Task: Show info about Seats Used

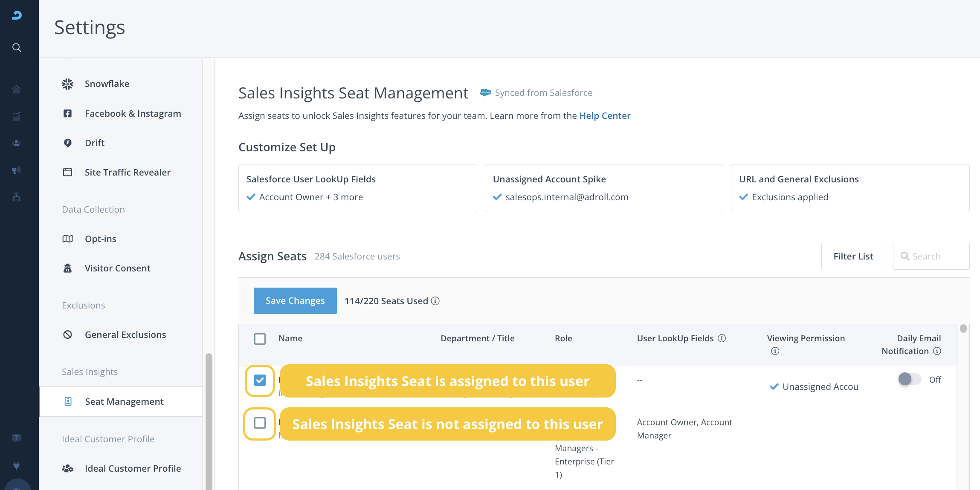Action: (x=435, y=301)
